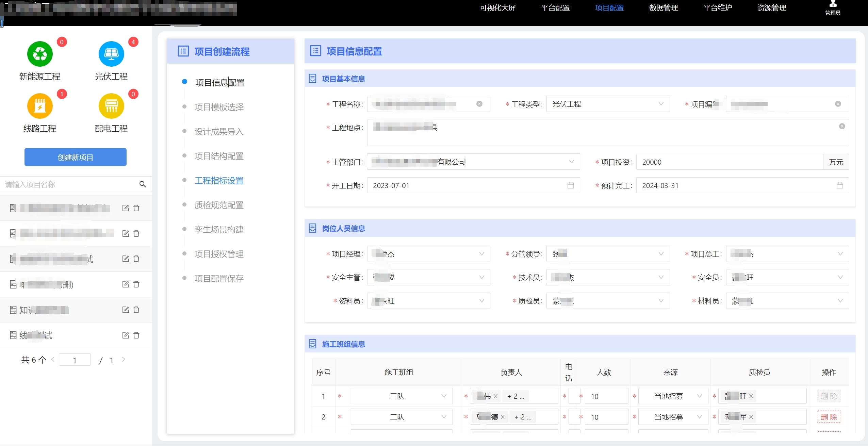Open the 施工班组 dropdown showing 三队
The width and height of the screenshot is (868, 446).
tap(402, 396)
